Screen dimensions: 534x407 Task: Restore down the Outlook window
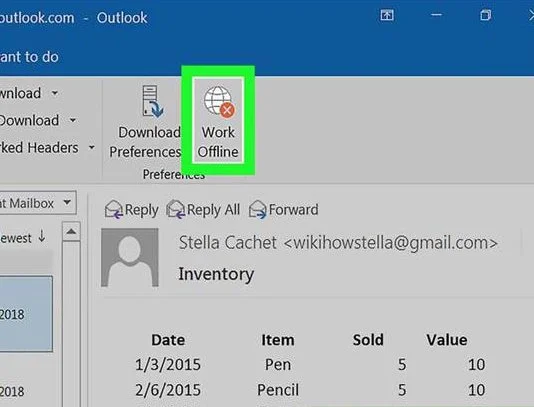tap(486, 15)
